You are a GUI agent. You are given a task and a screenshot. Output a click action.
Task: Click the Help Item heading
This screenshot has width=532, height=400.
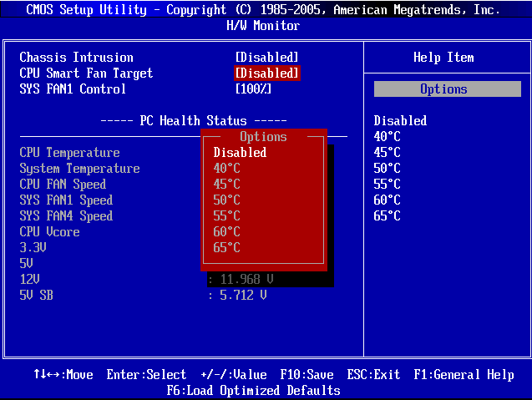tap(443, 58)
